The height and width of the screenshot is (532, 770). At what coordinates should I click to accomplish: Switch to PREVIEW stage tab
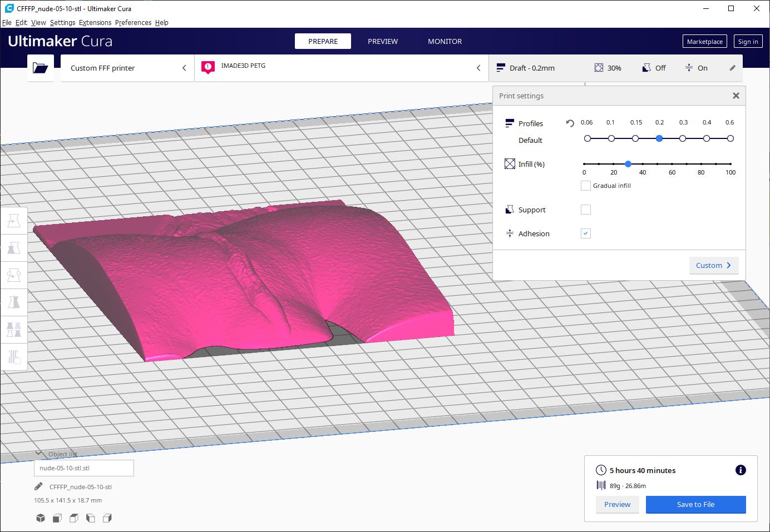[383, 41]
